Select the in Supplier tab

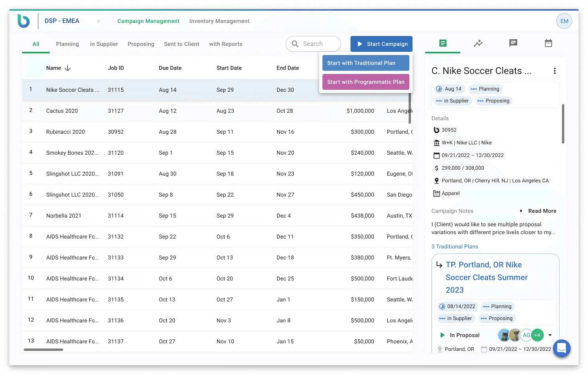(104, 44)
